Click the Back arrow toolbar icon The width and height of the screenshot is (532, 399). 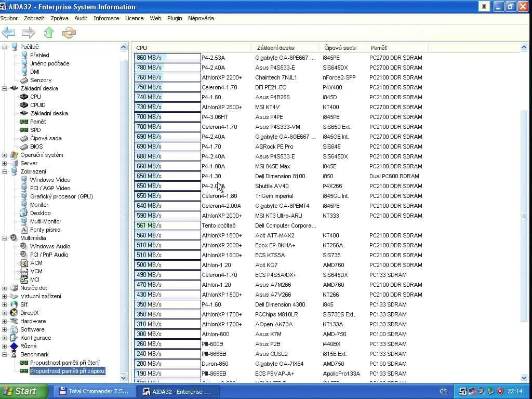[x=8, y=33]
